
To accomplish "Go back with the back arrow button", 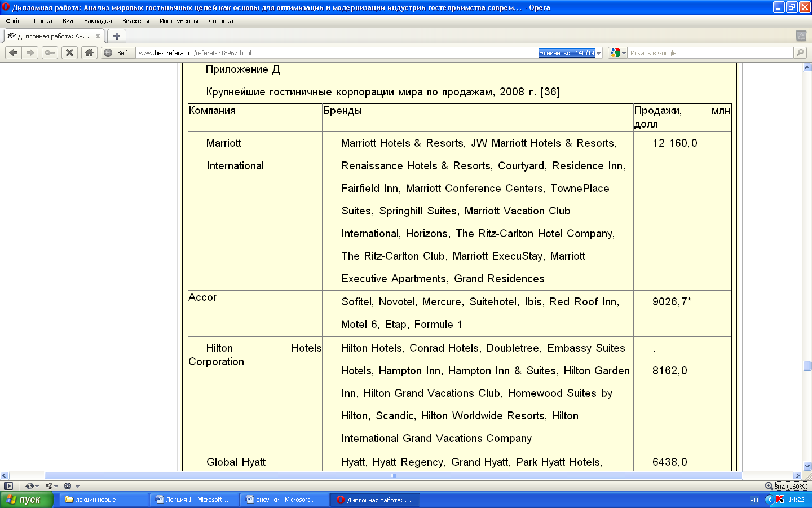I will coord(13,52).
